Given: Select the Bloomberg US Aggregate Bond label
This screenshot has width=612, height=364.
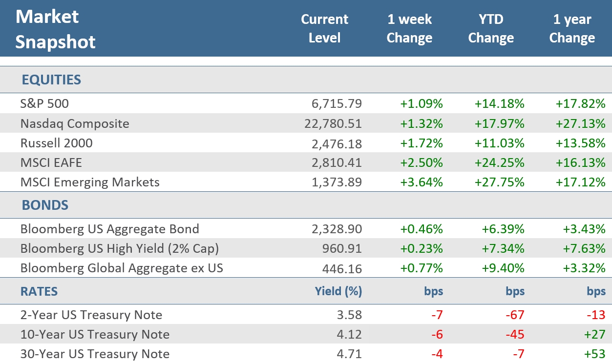Looking at the screenshot, I should click(x=109, y=229).
